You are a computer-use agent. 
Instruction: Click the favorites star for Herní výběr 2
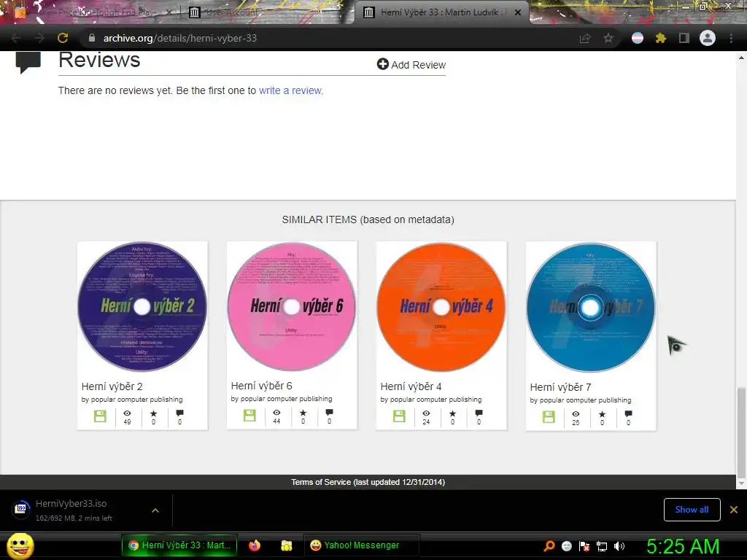point(153,413)
